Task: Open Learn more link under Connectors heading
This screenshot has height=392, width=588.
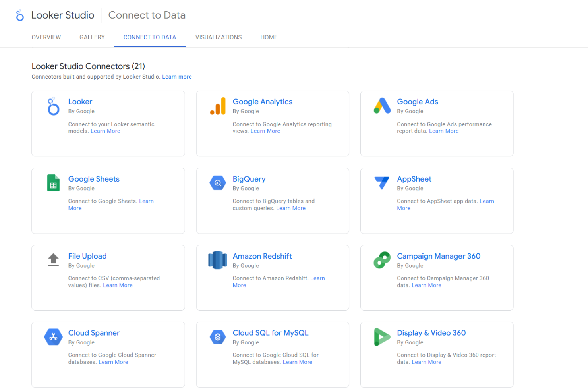Action: pyautogui.click(x=177, y=77)
